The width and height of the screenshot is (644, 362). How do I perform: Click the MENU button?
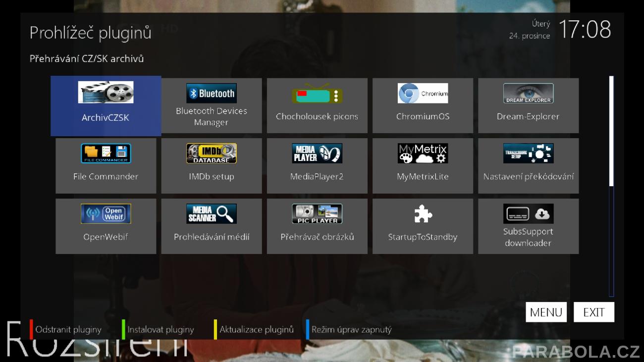(546, 312)
